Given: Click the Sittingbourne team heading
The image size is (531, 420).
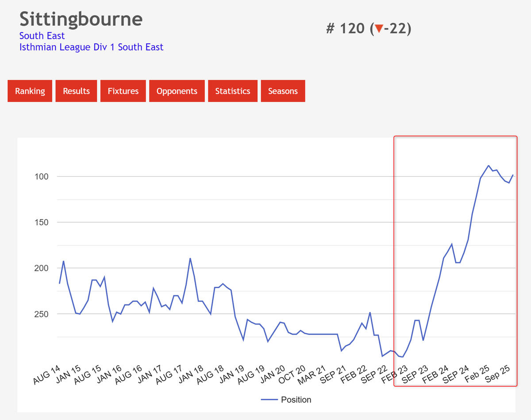Looking at the screenshot, I should click(x=81, y=19).
